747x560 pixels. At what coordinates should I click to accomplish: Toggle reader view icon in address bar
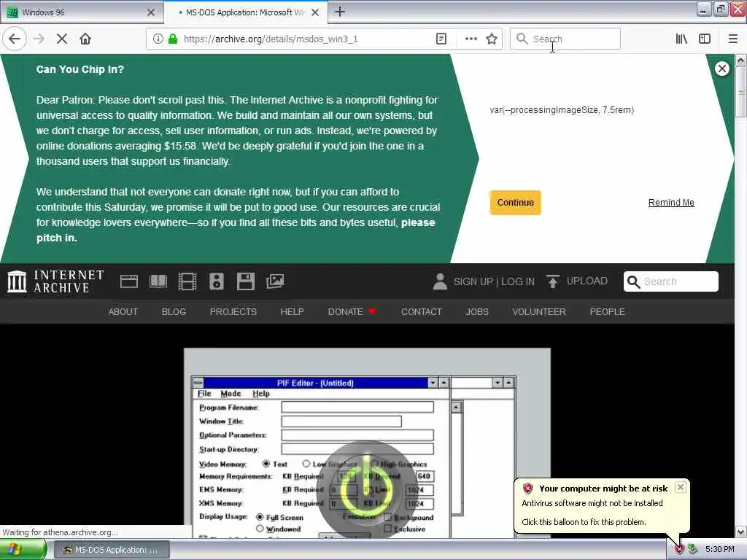tap(441, 39)
